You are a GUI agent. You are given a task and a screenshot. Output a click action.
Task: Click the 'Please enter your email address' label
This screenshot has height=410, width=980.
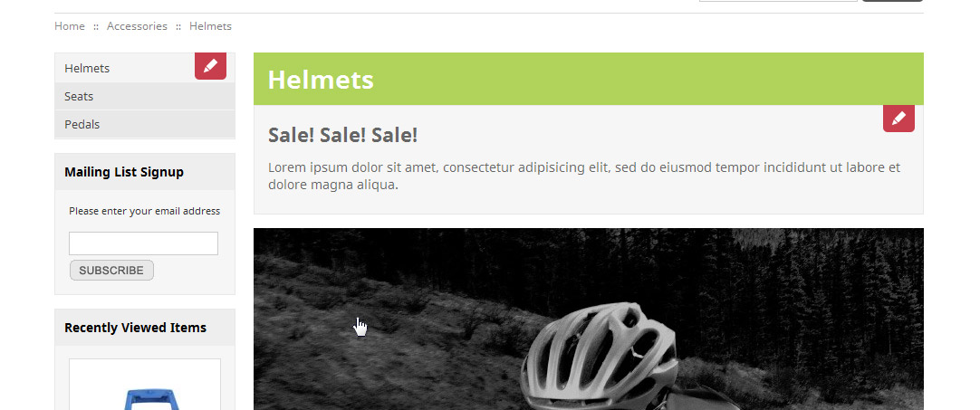point(144,211)
